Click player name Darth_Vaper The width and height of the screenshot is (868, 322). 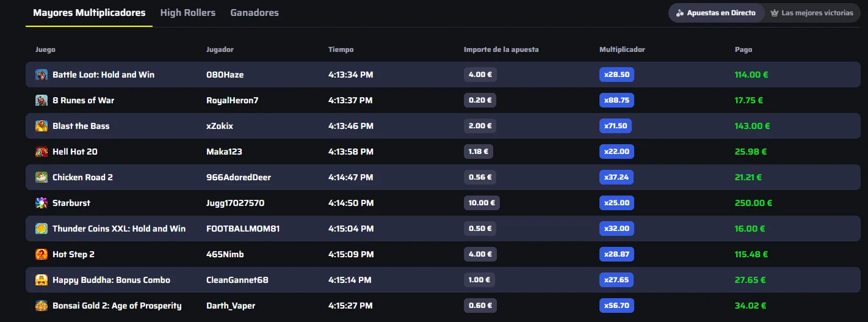(231, 306)
